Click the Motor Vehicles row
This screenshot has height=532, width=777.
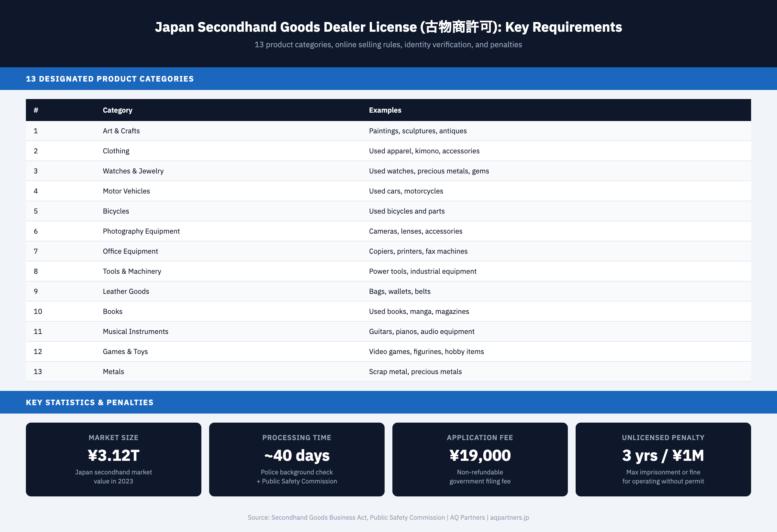click(x=126, y=191)
